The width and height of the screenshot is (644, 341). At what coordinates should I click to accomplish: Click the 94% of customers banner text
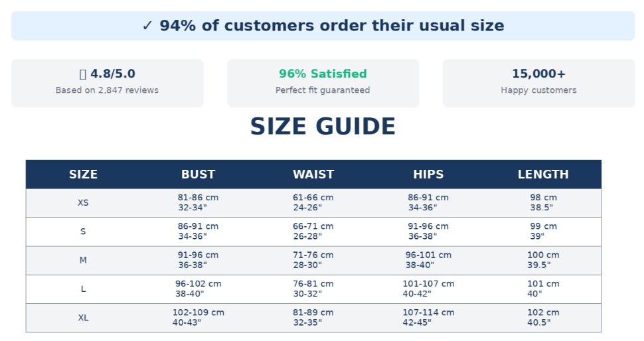tap(331, 26)
